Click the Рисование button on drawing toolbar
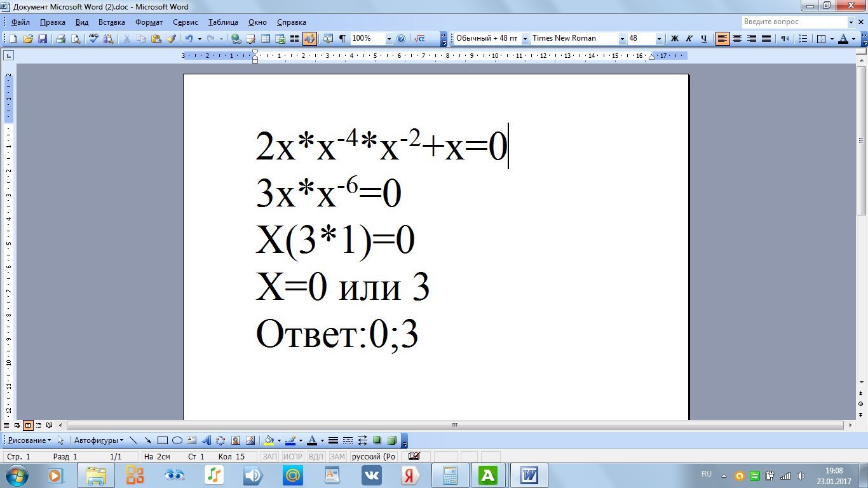Viewport: 868px width, 488px height. [x=29, y=440]
